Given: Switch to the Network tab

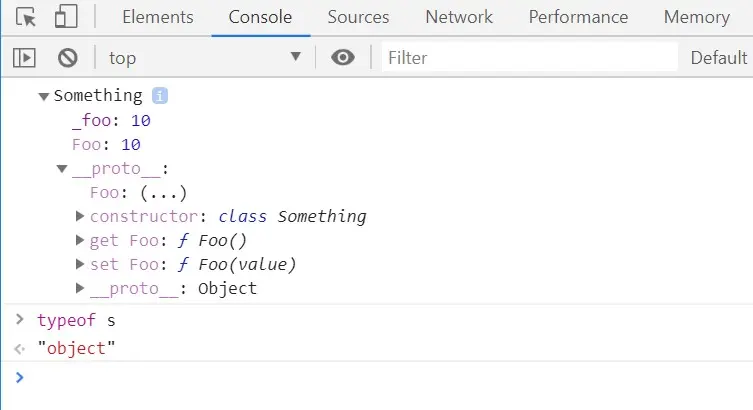Looking at the screenshot, I should pos(459,17).
